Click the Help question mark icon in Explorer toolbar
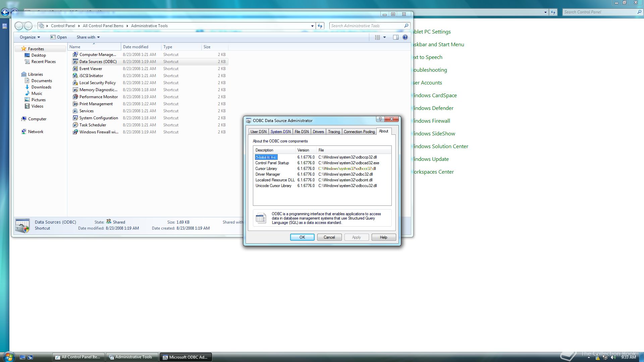 [405, 37]
